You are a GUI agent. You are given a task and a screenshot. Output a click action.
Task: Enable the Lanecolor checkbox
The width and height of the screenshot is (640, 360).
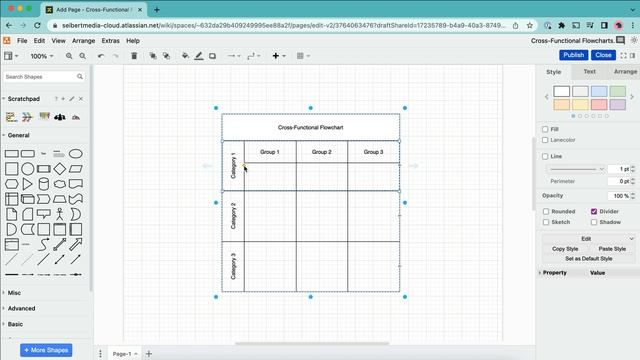click(545, 140)
